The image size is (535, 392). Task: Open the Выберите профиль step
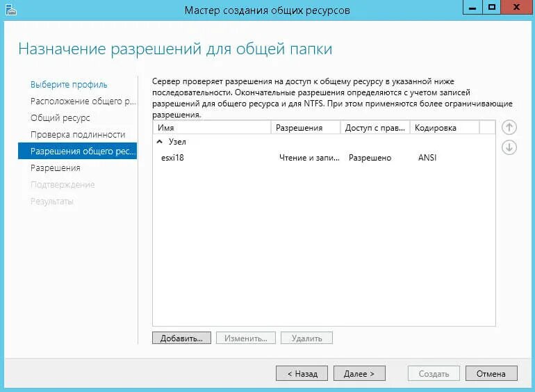69,85
